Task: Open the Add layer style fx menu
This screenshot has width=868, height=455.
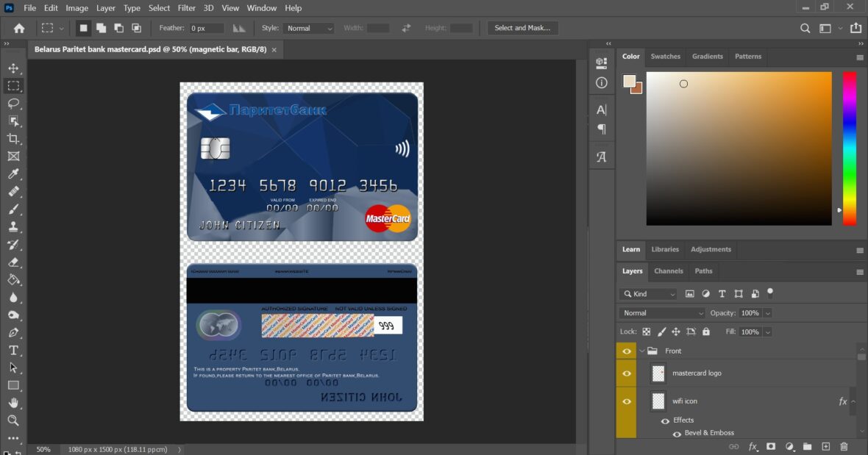Action: [x=753, y=446]
